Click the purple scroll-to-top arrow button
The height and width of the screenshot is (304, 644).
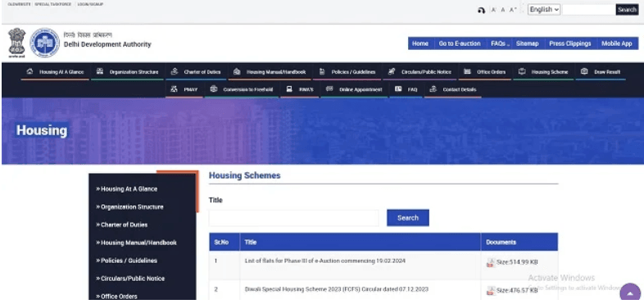(630, 293)
